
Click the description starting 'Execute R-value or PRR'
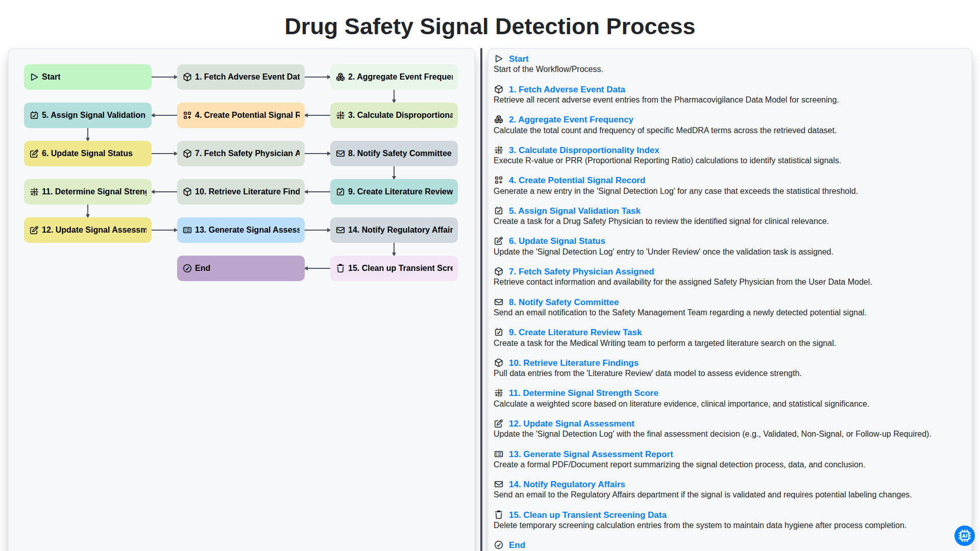tap(667, 161)
